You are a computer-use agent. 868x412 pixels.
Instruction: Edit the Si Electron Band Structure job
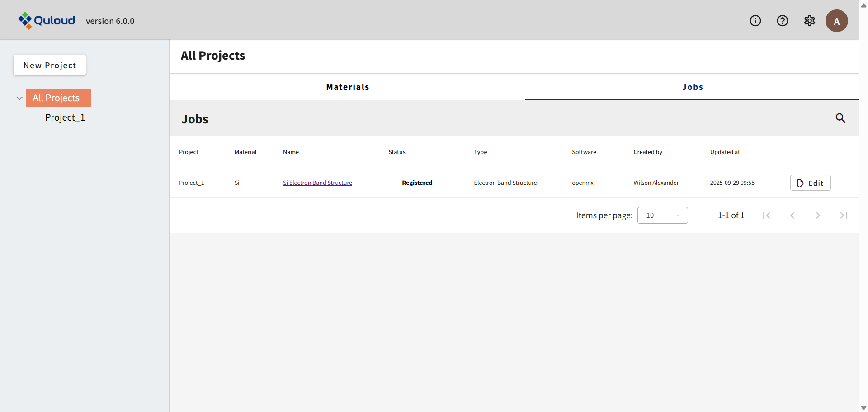coord(810,183)
